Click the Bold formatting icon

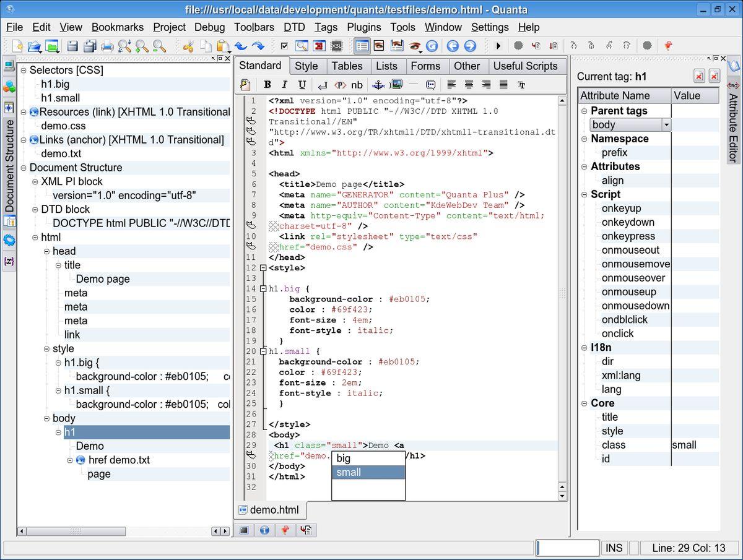coord(267,85)
